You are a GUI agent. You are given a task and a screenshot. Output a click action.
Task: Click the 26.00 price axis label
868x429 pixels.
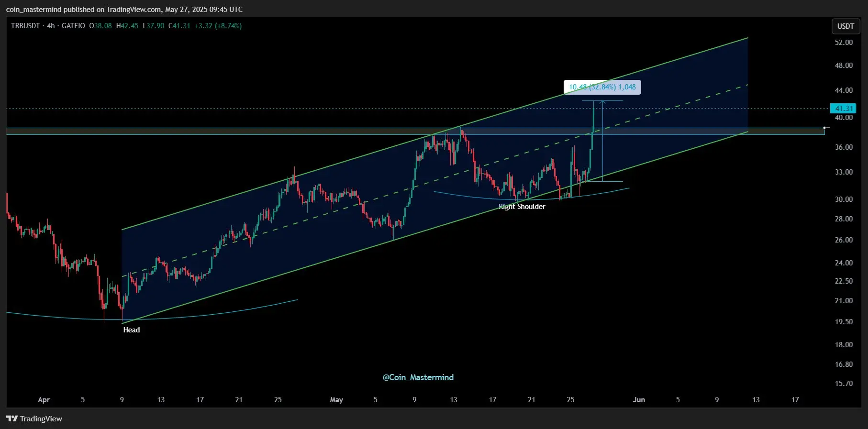(844, 240)
